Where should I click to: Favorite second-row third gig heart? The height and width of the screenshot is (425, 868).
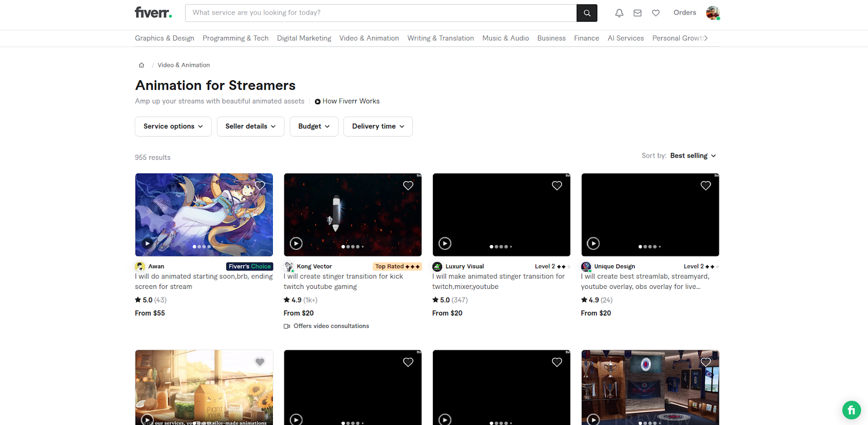point(557,362)
